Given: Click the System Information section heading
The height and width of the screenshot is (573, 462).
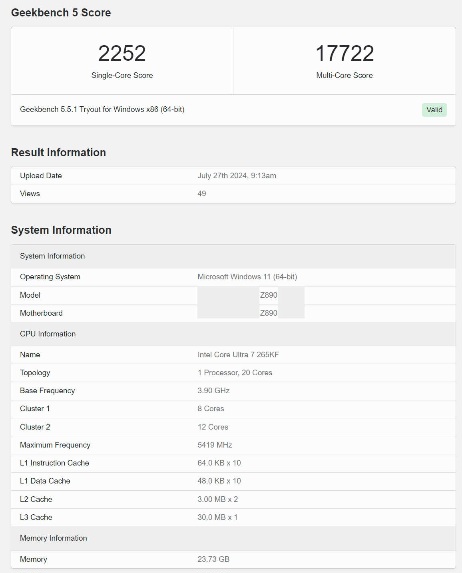Looking at the screenshot, I should click(x=61, y=230).
